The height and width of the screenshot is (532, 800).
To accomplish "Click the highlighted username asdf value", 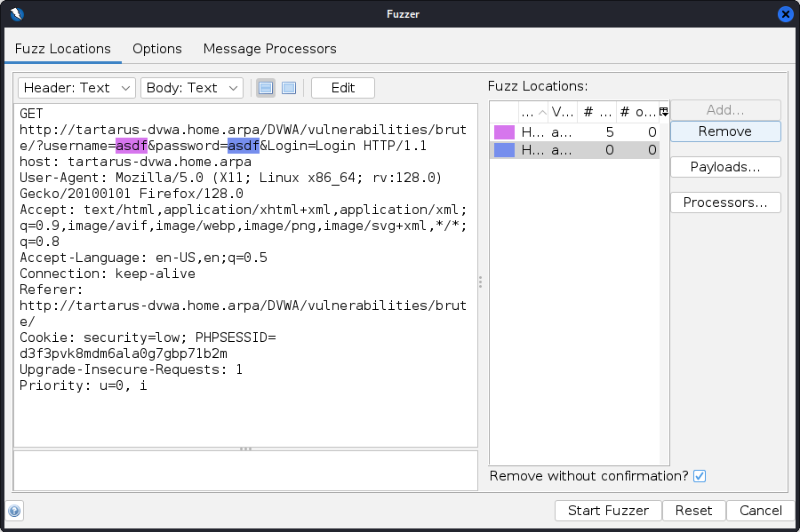I will pyautogui.click(x=132, y=146).
